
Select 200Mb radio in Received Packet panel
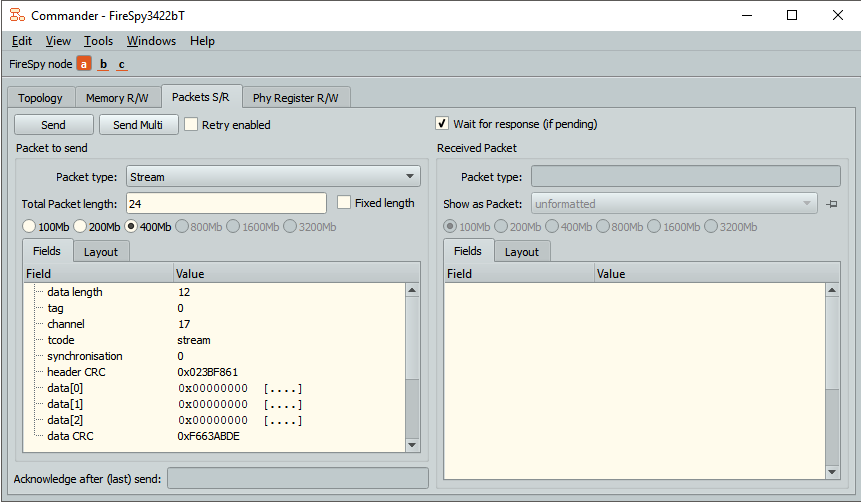pyautogui.click(x=501, y=226)
